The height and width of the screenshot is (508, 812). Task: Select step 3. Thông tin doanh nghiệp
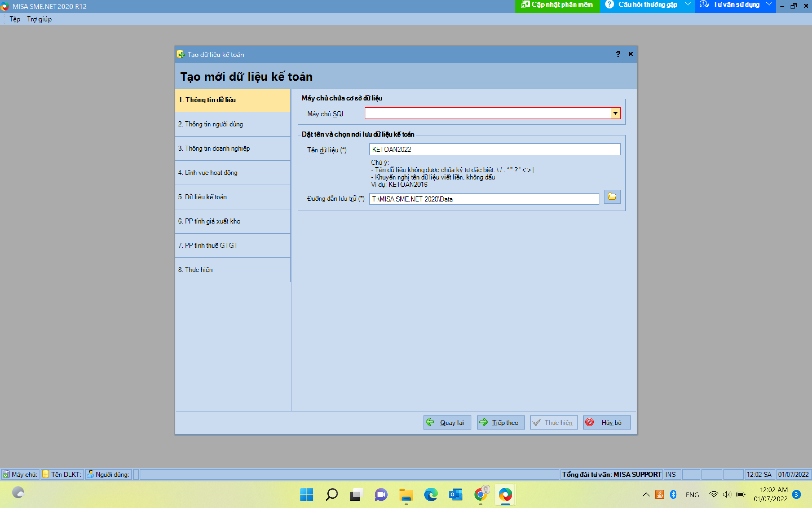233,148
